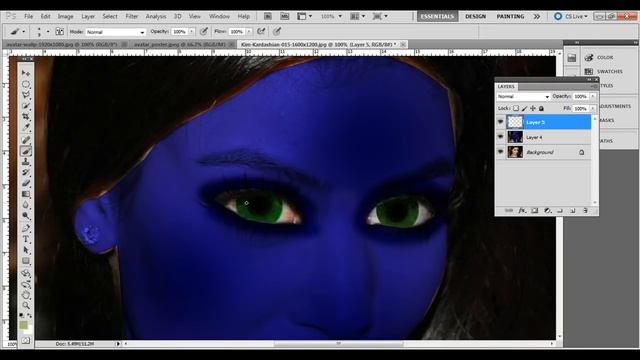Select the 3D Camera orbit tool
This screenshot has width=640, height=360.
(x=26, y=284)
